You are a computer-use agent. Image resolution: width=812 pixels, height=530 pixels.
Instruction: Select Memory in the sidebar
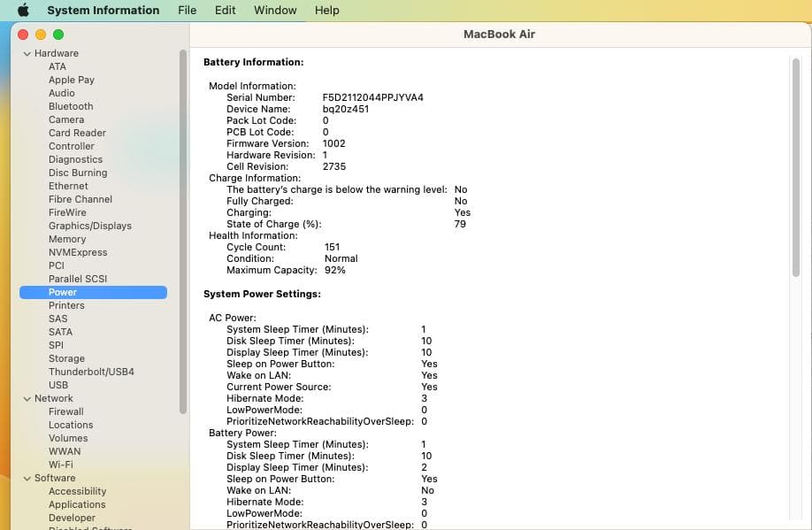67,239
